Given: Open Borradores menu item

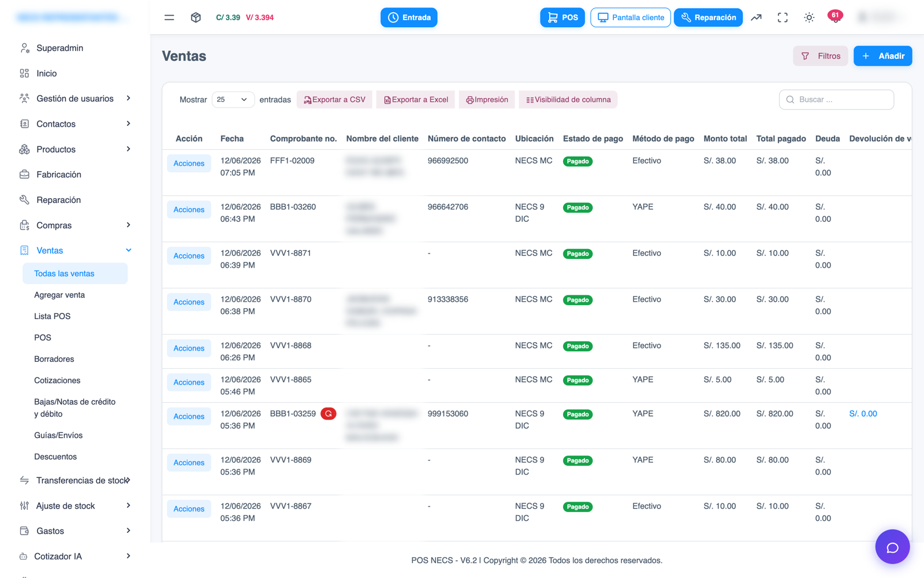Looking at the screenshot, I should (x=54, y=359).
